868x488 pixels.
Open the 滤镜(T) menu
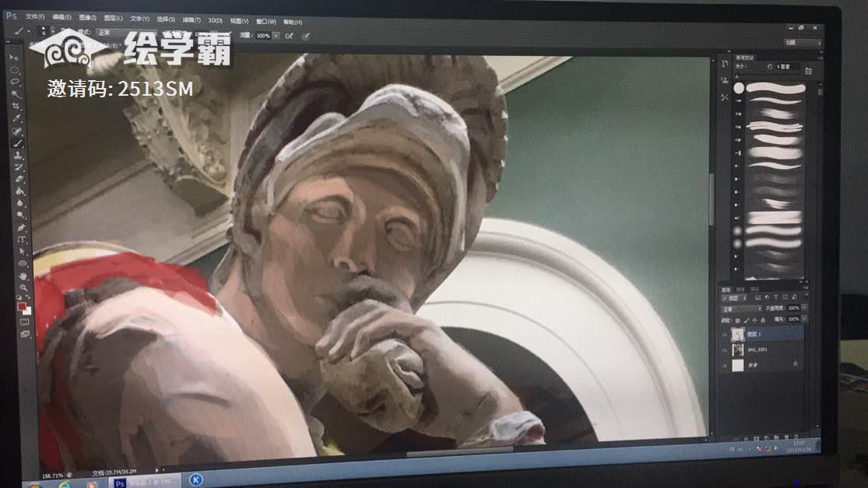coord(192,20)
